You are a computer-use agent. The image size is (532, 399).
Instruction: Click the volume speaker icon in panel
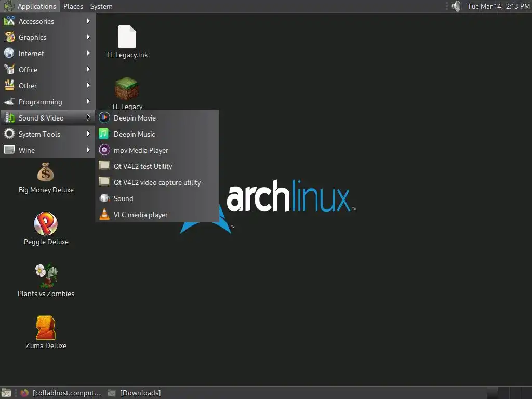(x=457, y=6)
